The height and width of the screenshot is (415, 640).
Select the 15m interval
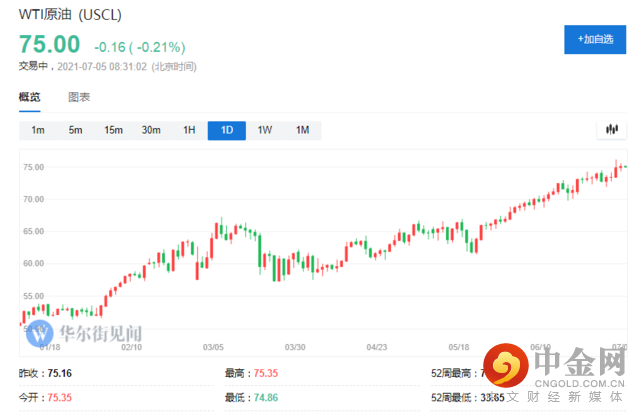(x=113, y=130)
